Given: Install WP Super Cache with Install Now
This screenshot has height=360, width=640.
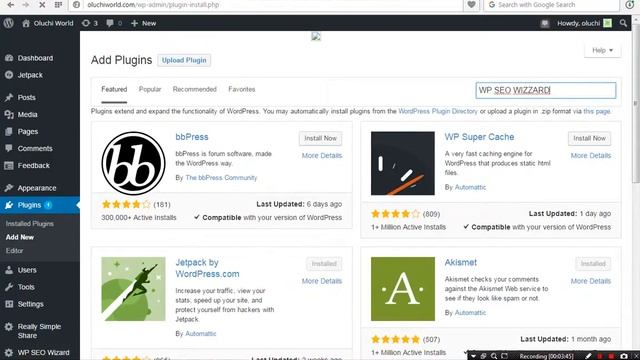Looking at the screenshot, I should pyautogui.click(x=589, y=138).
